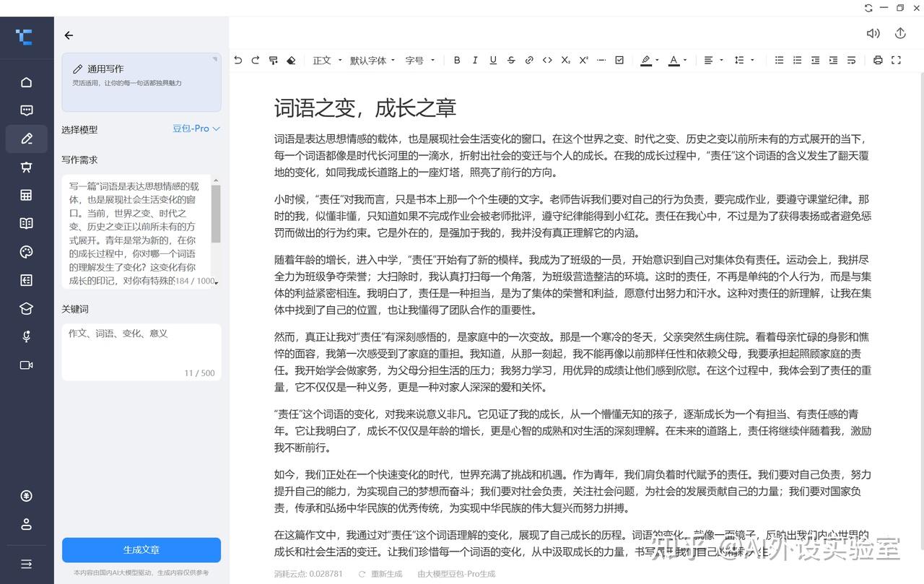Select the writing tool in sidebar
The image size is (924, 584).
pyautogui.click(x=27, y=139)
